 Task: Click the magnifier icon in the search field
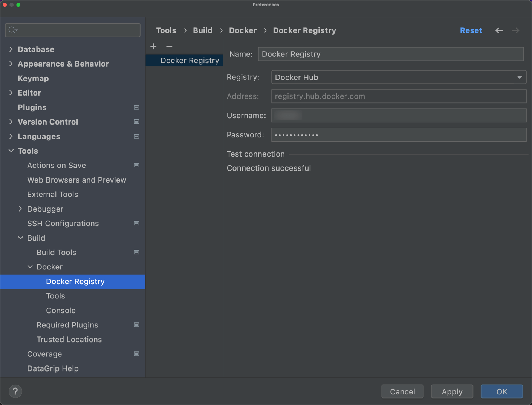(12, 30)
